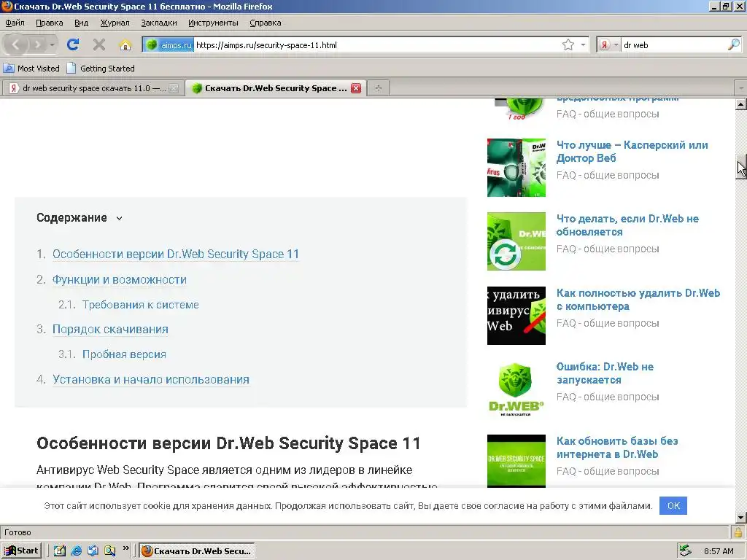
Task: Open the history dropdown beside Forward arrow
Action: pyautogui.click(x=52, y=44)
